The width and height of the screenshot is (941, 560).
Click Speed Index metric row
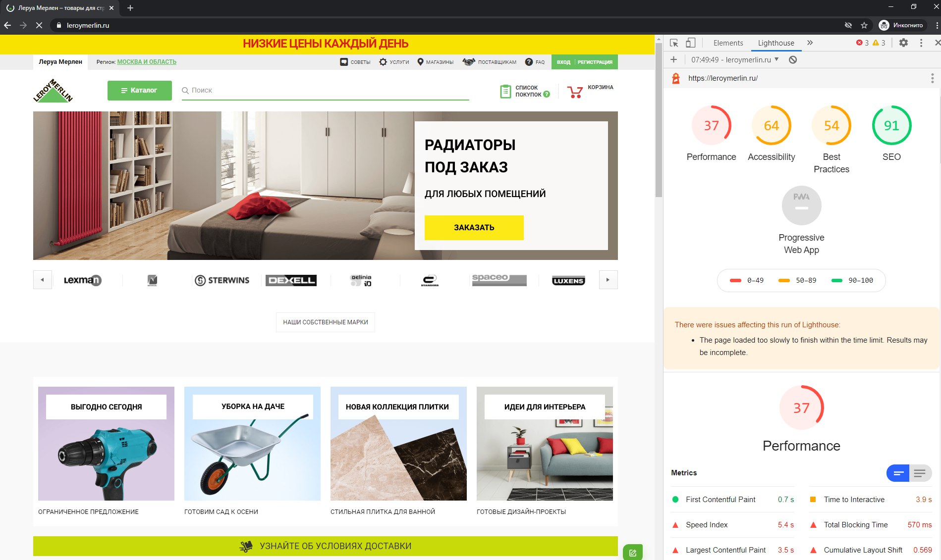click(x=732, y=525)
